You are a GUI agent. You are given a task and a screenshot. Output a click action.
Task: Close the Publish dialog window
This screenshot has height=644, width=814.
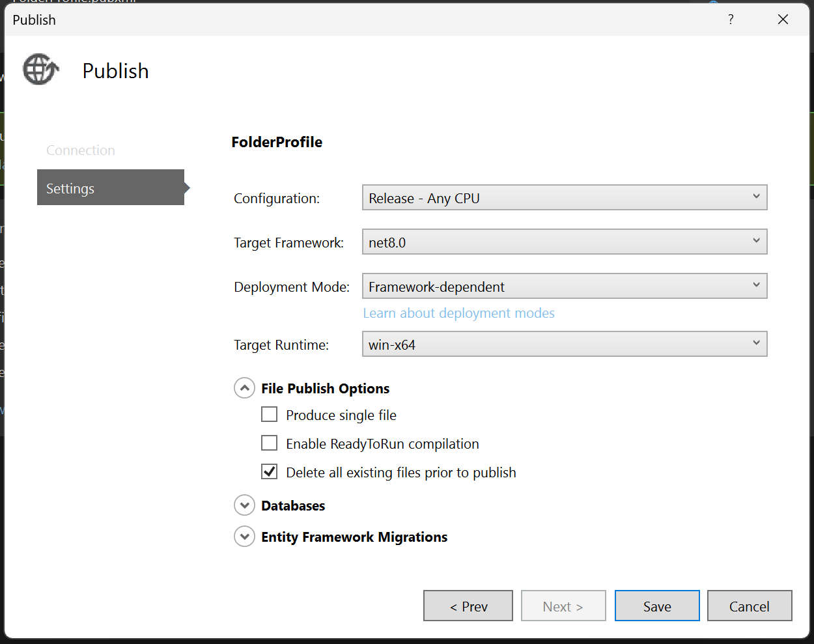point(783,20)
